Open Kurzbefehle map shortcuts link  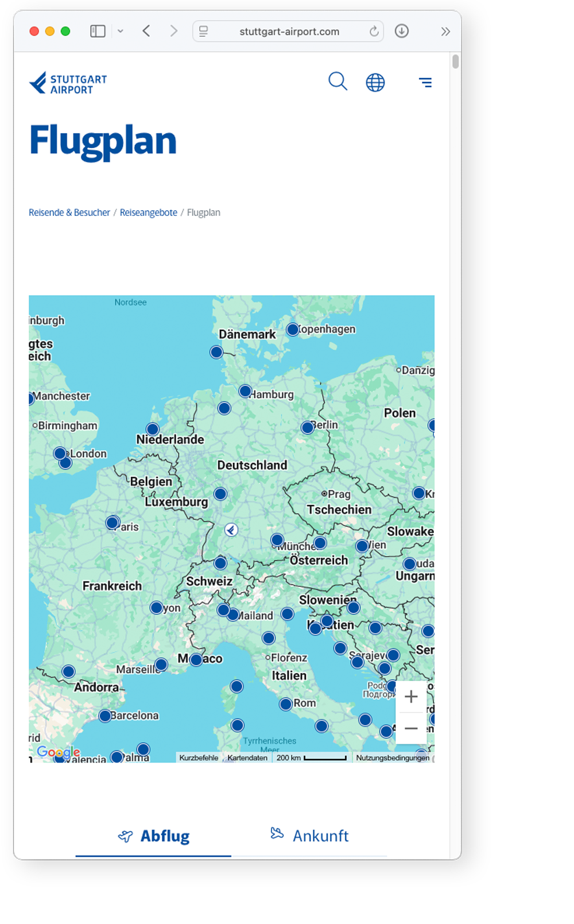pyautogui.click(x=199, y=758)
